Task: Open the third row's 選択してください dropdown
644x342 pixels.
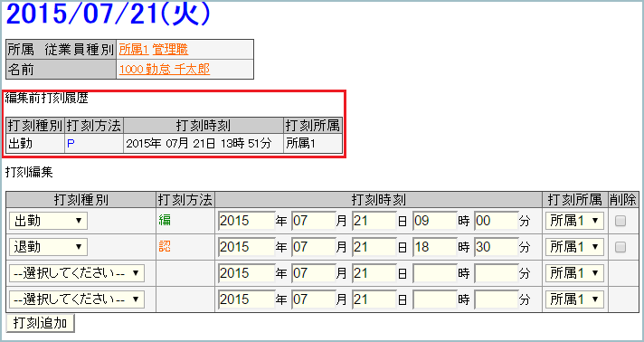Action: click(x=76, y=273)
